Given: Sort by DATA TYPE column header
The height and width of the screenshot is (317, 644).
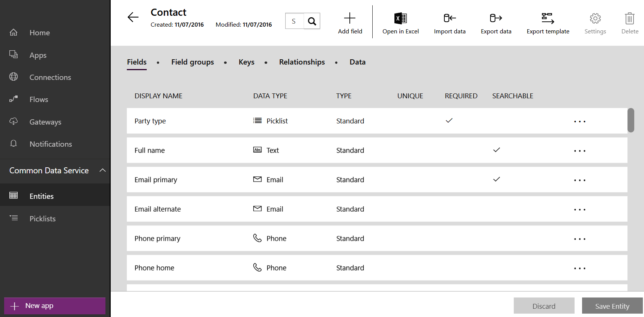Looking at the screenshot, I should coord(270,96).
